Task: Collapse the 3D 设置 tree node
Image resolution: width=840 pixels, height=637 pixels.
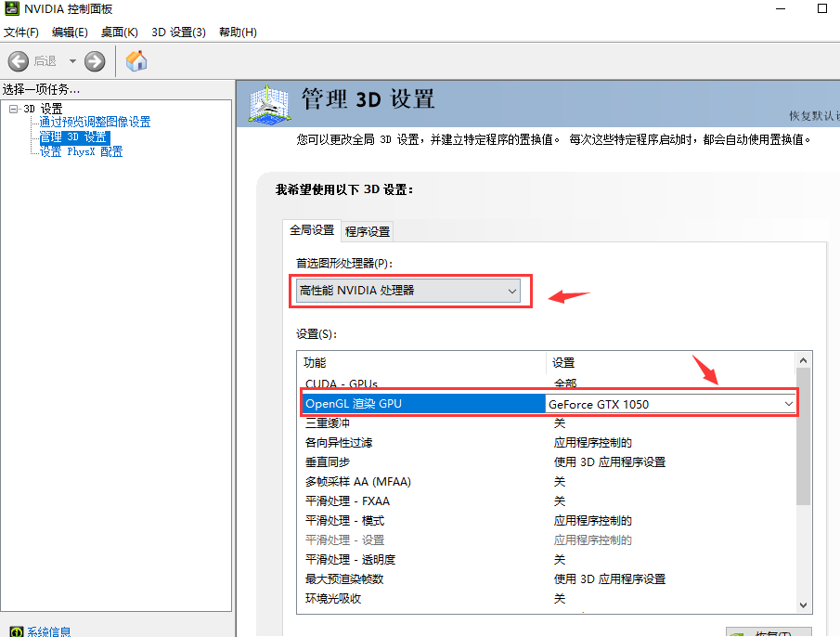Action: [13, 109]
